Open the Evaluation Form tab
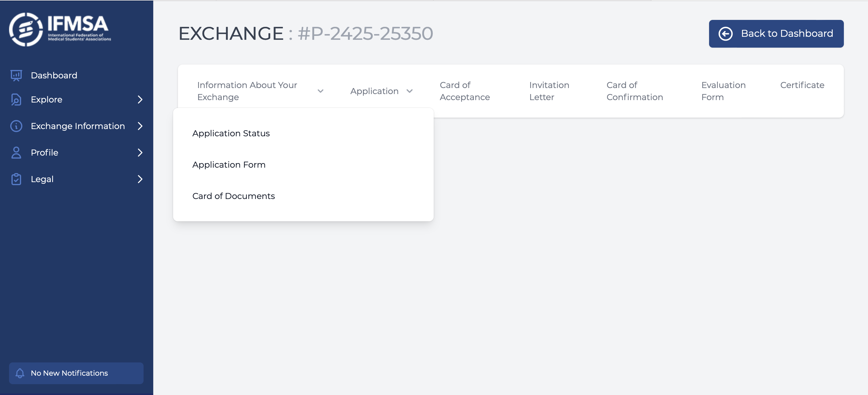The image size is (868, 395). click(723, 91)
